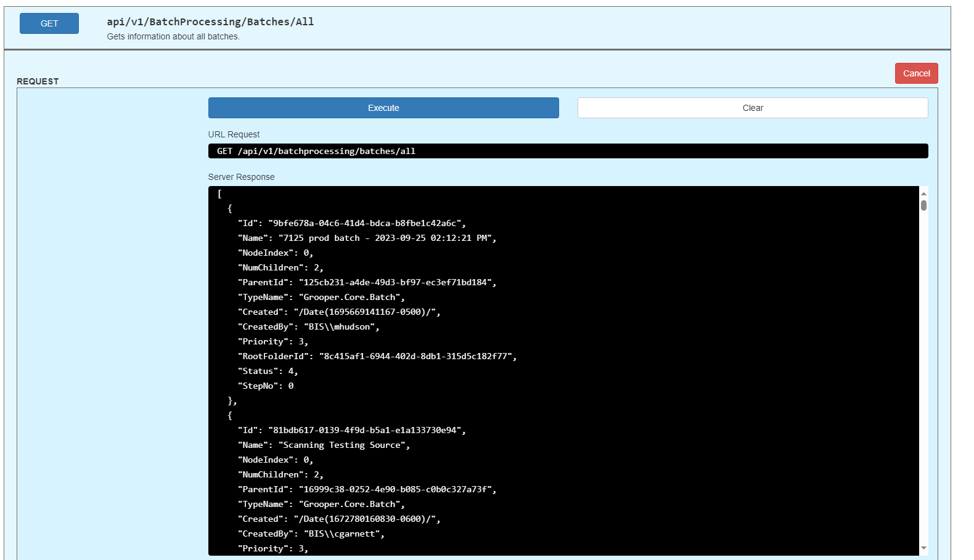Click the RootFolderId value in the response
The height and width of the screenshot is (560, 974).
417,356
